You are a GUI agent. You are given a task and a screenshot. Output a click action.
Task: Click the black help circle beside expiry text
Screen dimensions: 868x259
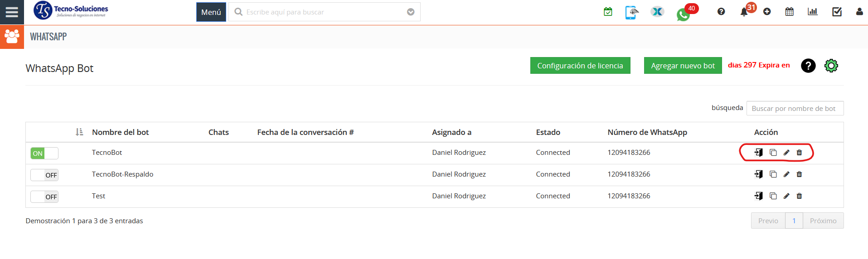click(x=808, y=66)
